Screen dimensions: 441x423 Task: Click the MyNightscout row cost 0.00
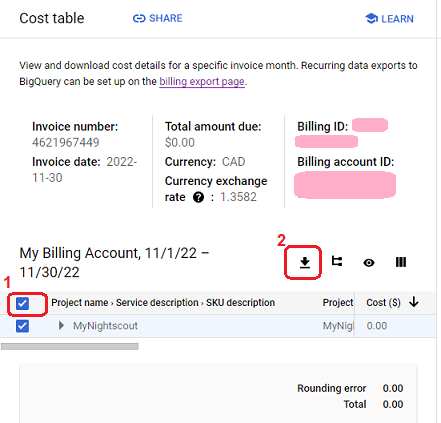(377, 326)
